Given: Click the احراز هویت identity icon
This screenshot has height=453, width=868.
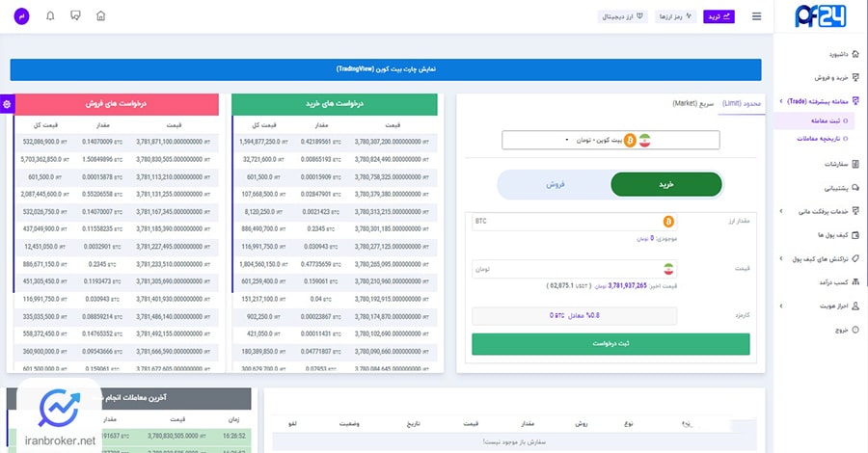Looking at the screenshot, I should [x=855, y=306].
